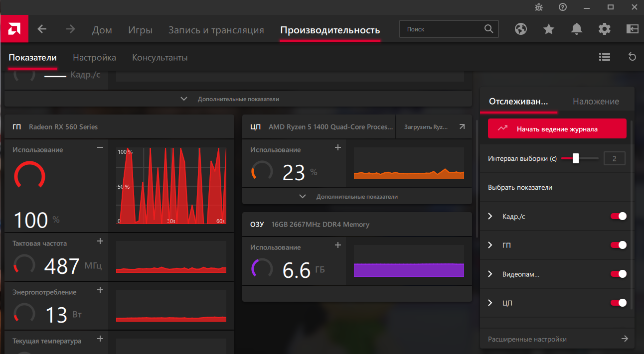Image resolution: width=644 pixels, height=354 pixels.
Task: Click 16GB 2667MHz DDR4 Memory label
Action: tap(321, 225)
